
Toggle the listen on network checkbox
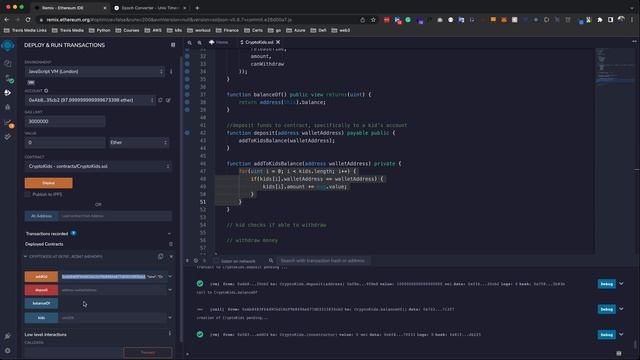coord(216,261)
